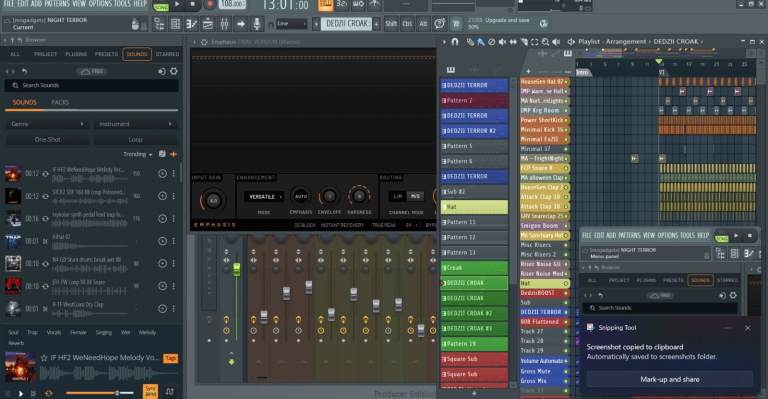The image size is (768, 399).
Task: Toggle the magnet snap icon in Playlist toolbar
Action: [455, 42]
